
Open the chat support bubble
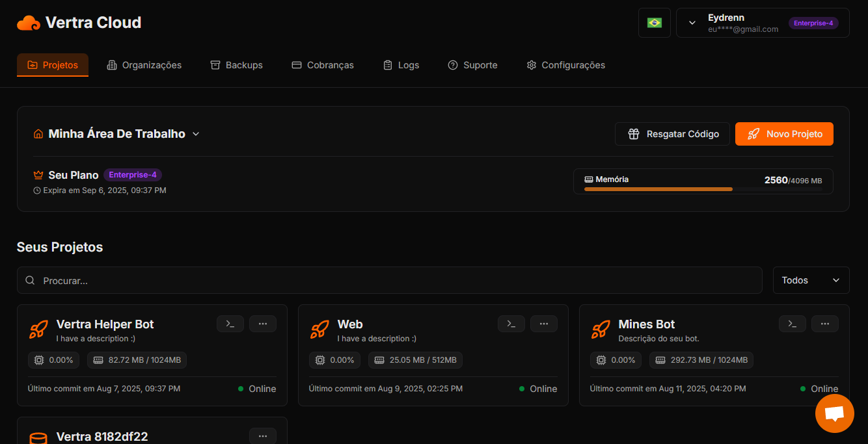[x=835, y=413]
